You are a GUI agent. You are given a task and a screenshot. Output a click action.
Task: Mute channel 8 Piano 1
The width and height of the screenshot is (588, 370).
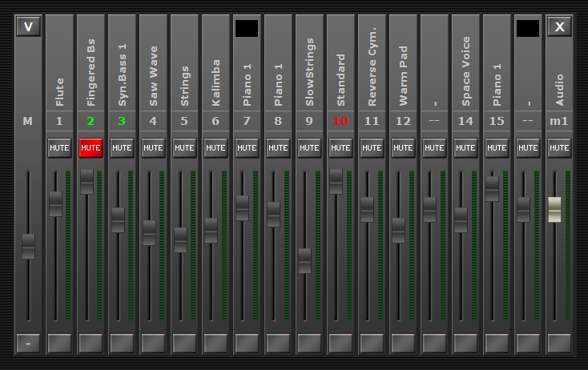point(278,147)
